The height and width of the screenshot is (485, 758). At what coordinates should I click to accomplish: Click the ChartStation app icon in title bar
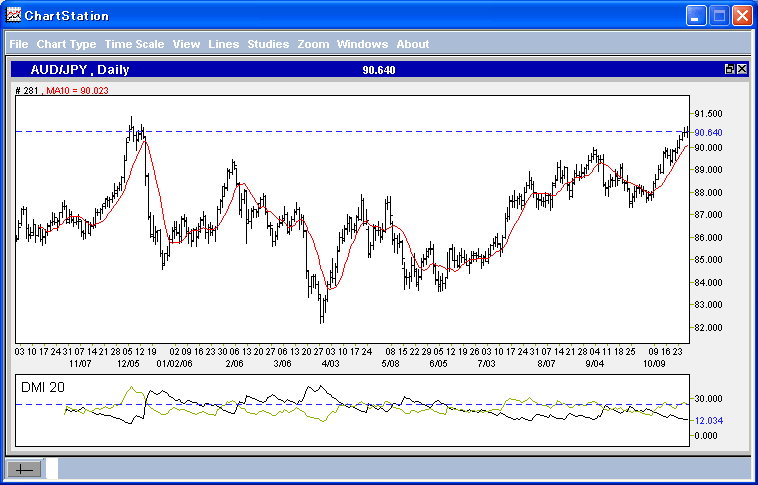click(13, 15)
